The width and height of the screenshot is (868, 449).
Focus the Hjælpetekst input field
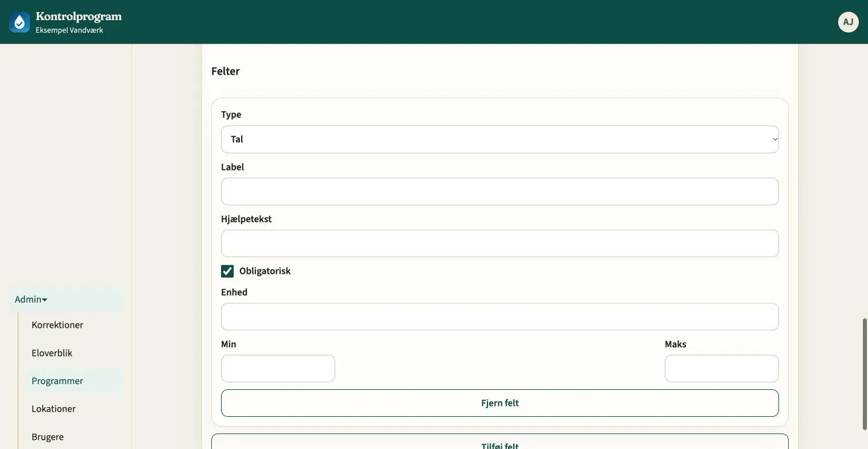tap(499, 243)
